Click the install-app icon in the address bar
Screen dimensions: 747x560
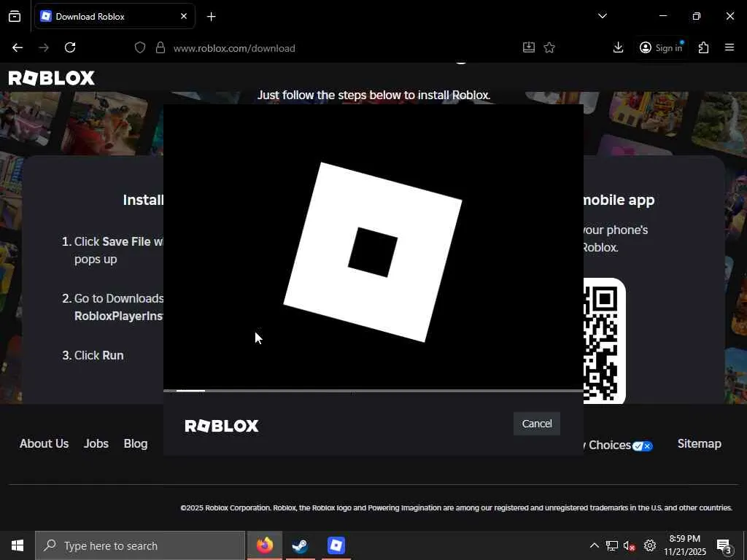pos(528,47)
